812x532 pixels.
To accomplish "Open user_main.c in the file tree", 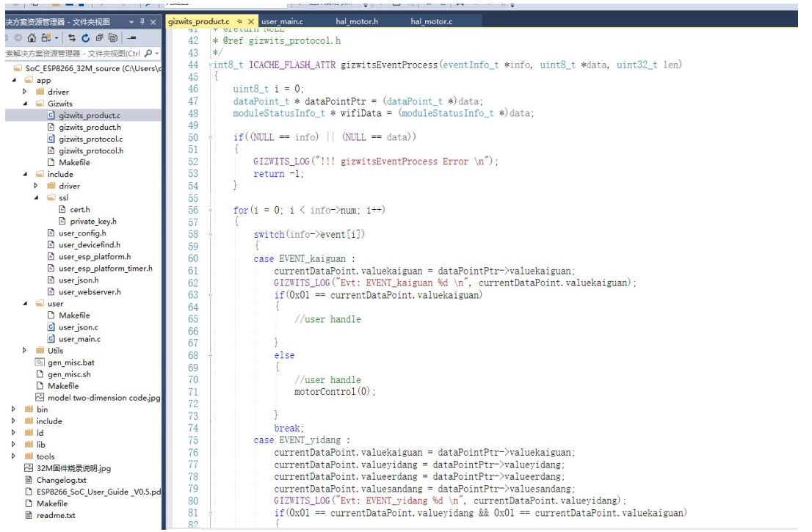I will pyautogui.click(x=79, y=340).
